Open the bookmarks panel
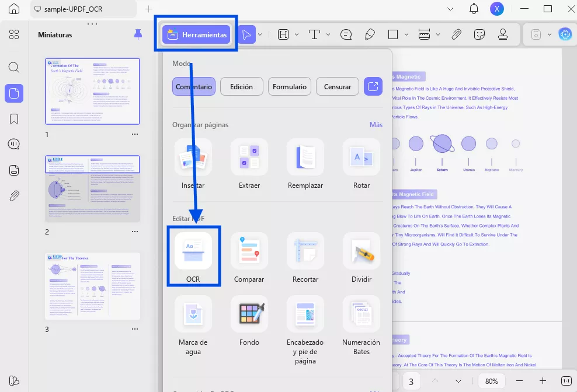This screenshot has width=577, height=392. pyautogui.click(x=14, y=119)
